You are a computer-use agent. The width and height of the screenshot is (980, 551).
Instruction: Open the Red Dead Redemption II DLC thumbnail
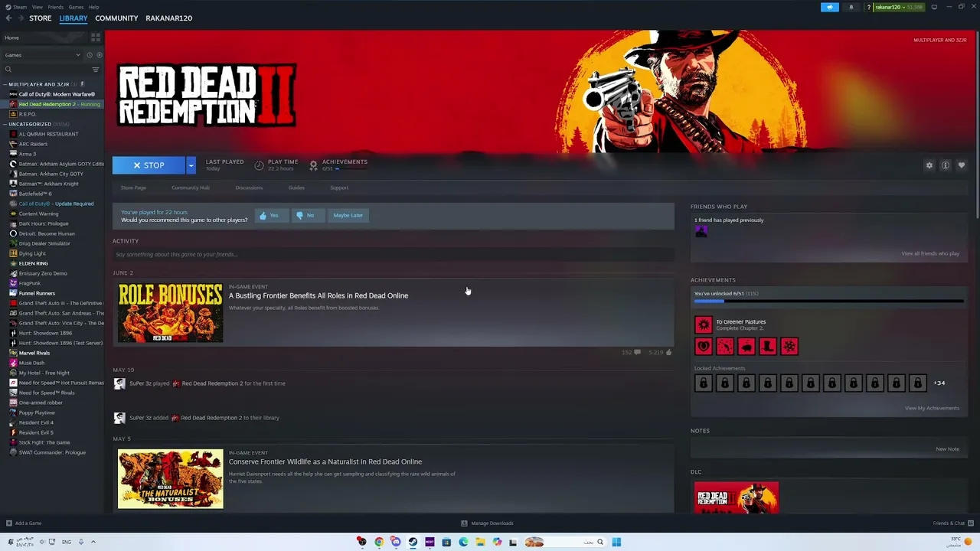[x=737, y=497]
